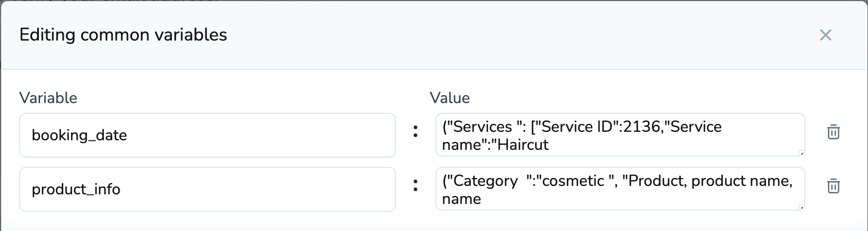Focus the product_info variable name field

(x=207, y=189)
